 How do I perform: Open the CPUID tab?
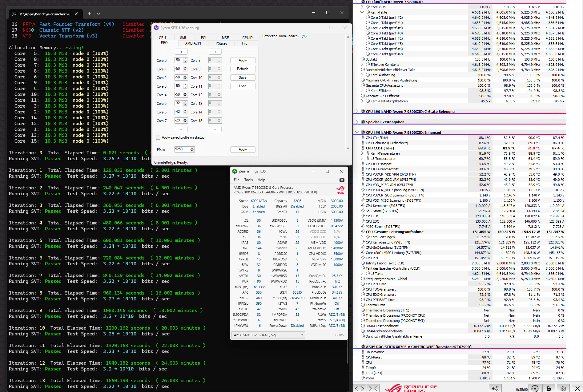pos(247,38)
